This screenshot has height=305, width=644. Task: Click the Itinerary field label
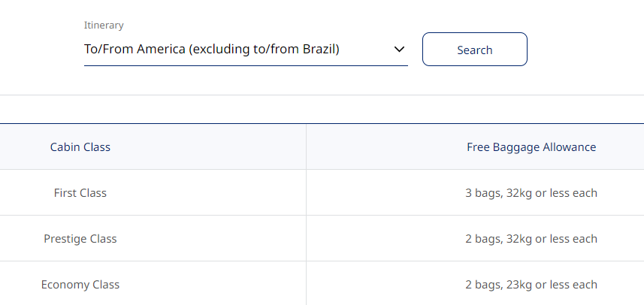tap(104, 26)
